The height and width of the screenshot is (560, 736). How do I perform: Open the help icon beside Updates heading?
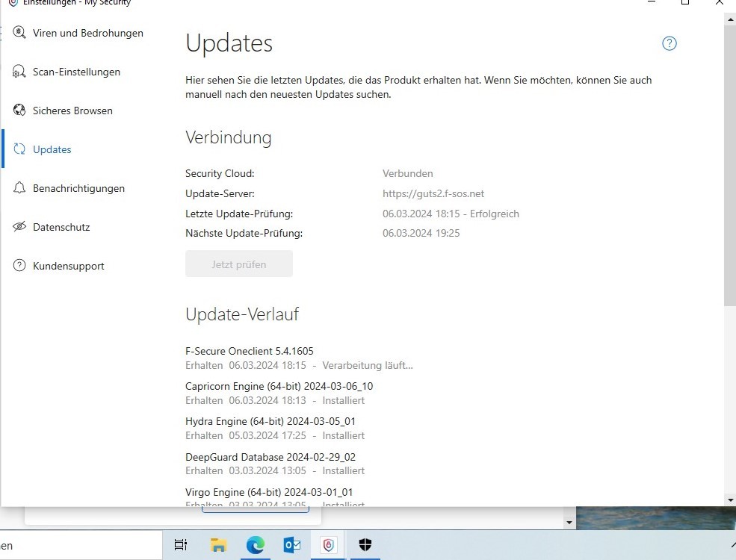coord(669,43)
